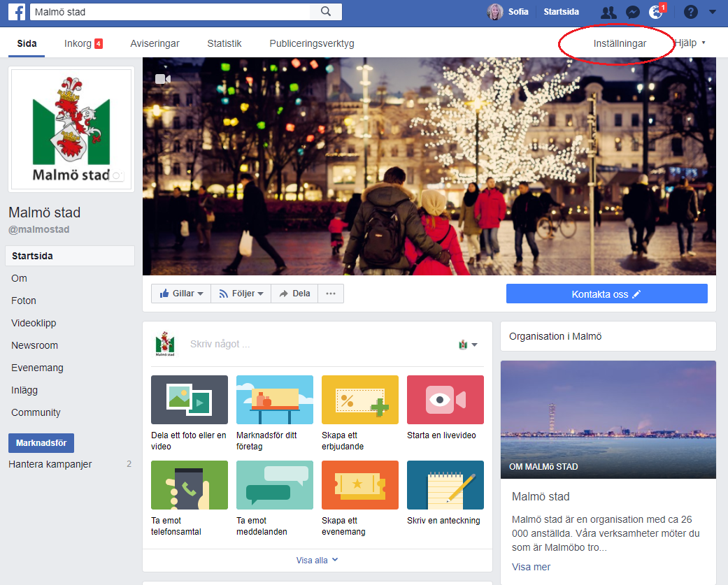Open the Messenger icon
Image resolution: width=728 pixels, height=585 pixels.
pyautogui.click(x=632, y=12)
